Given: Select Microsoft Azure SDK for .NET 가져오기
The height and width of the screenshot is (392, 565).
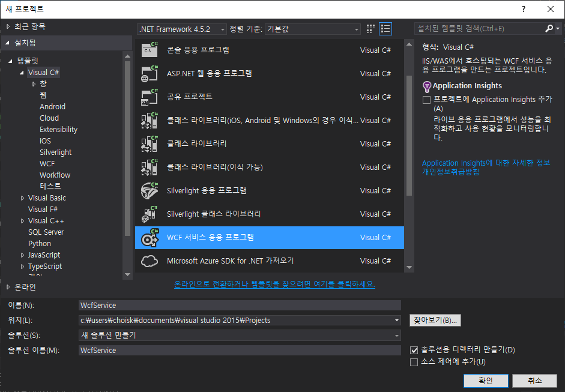Looking at the screenshot, I should [x=270, y=261].
